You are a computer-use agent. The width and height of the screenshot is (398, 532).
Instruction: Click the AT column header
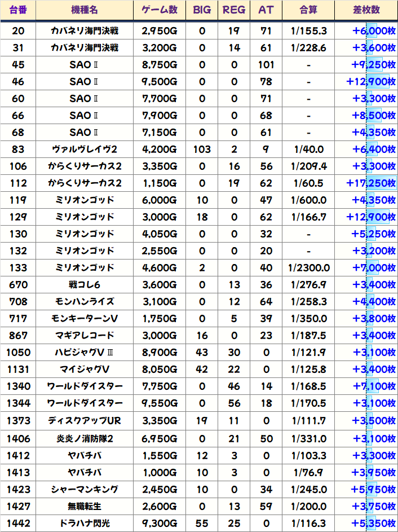click(x=266, y=10)
